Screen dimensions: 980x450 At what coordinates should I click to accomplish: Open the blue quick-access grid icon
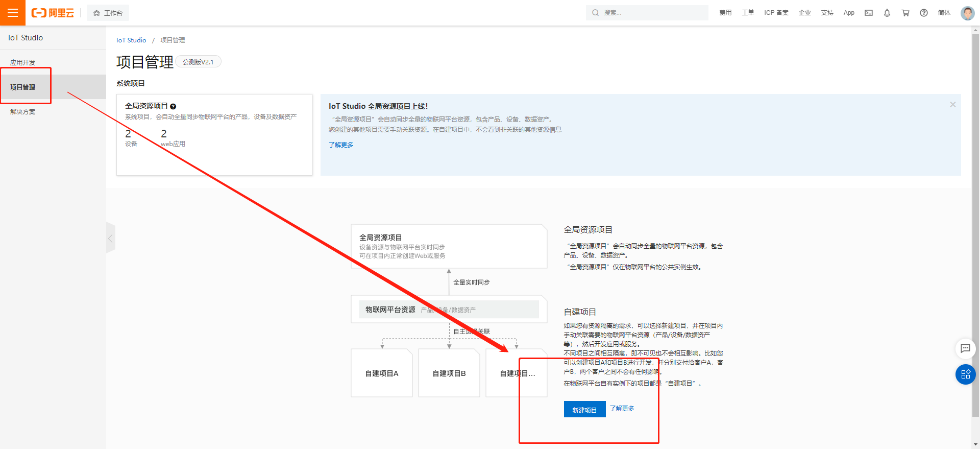(x=965, y=374)
